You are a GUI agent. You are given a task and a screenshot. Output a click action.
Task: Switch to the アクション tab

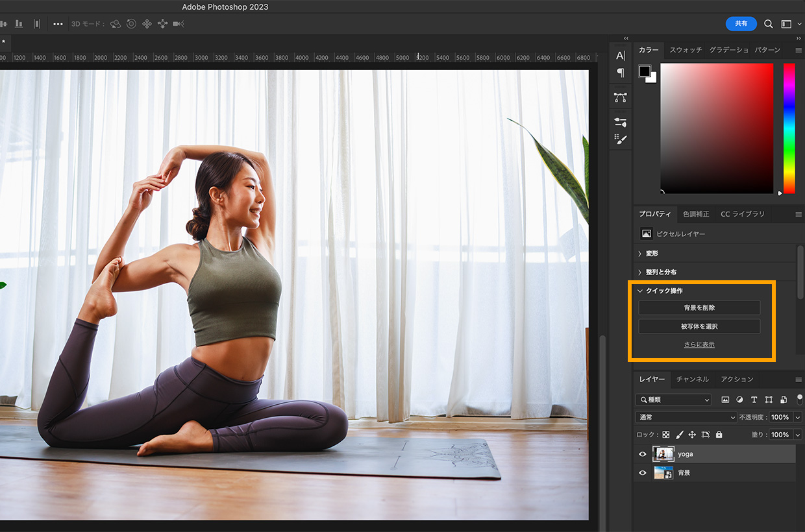pos(737,380)
